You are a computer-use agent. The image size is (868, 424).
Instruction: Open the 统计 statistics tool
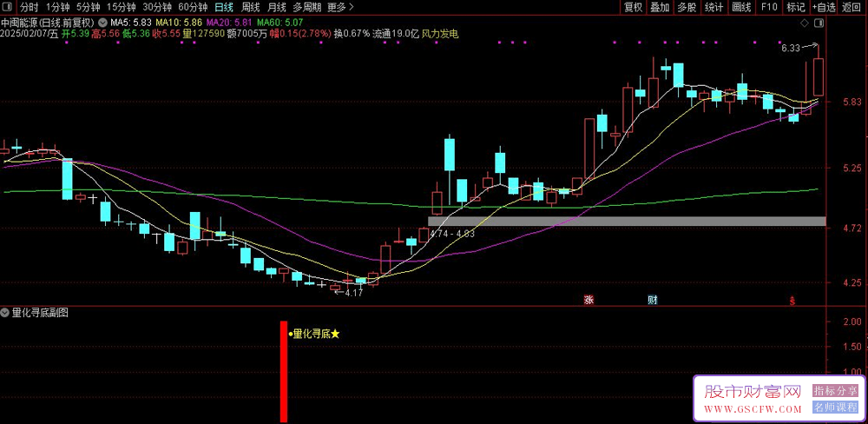(713, 7)
